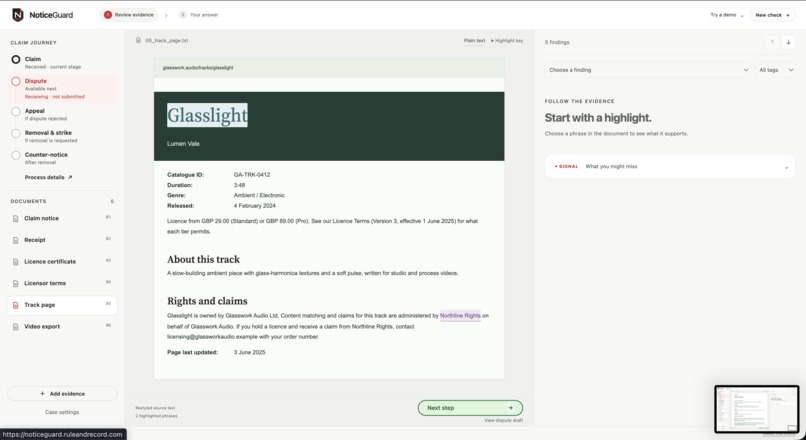Select the Counter-notice stage circle

pyautogui.click(x=16, y=155)
